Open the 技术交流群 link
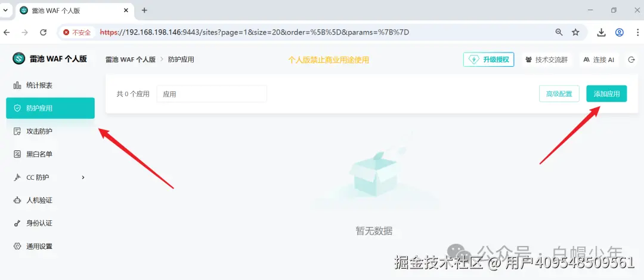The height and width of the screenshot is (280, 644). (x=547, y=60)
